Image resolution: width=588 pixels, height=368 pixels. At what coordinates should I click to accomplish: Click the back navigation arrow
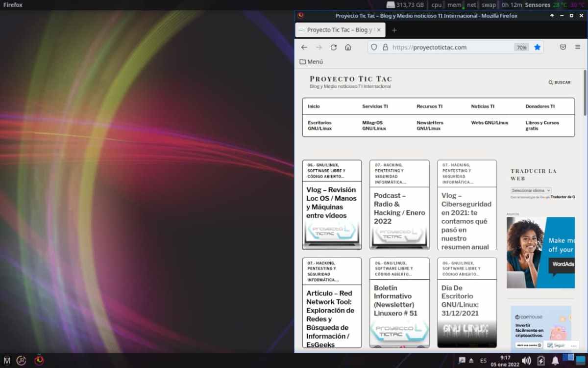point(304,48)
